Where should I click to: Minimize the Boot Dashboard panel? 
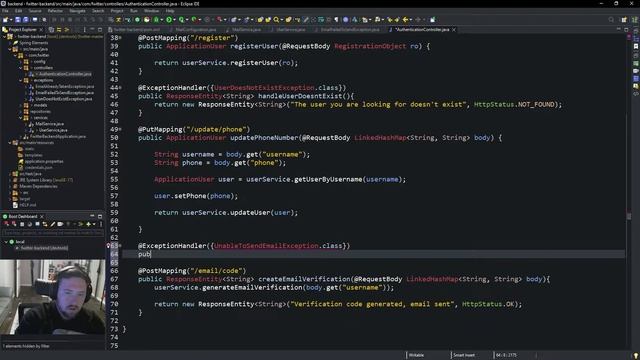[93, 216]
